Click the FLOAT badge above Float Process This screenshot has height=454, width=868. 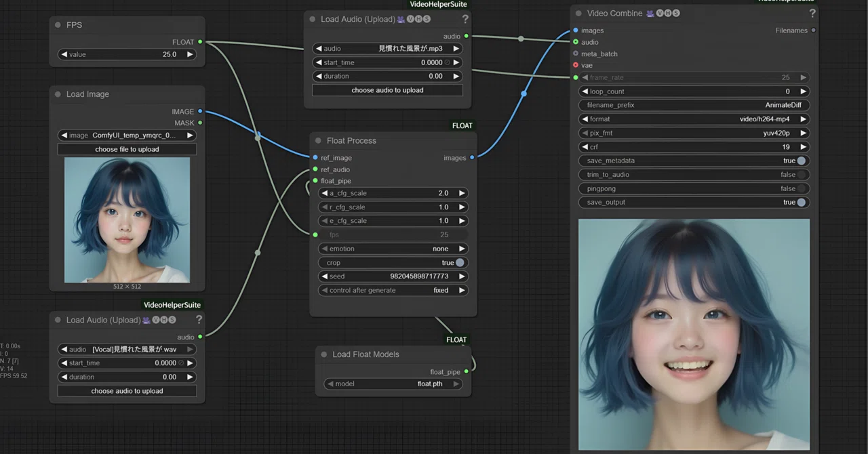coord(462,125)
